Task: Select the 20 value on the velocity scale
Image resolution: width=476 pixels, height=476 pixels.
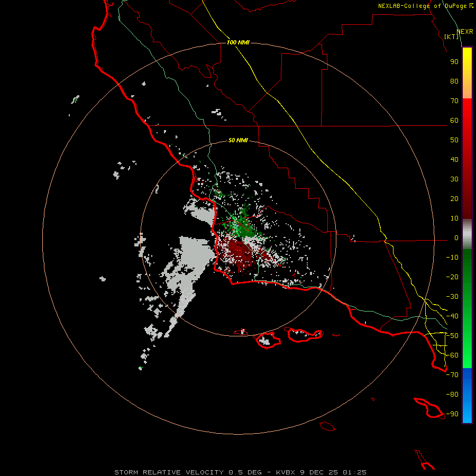Action: [x=454, y=199]
